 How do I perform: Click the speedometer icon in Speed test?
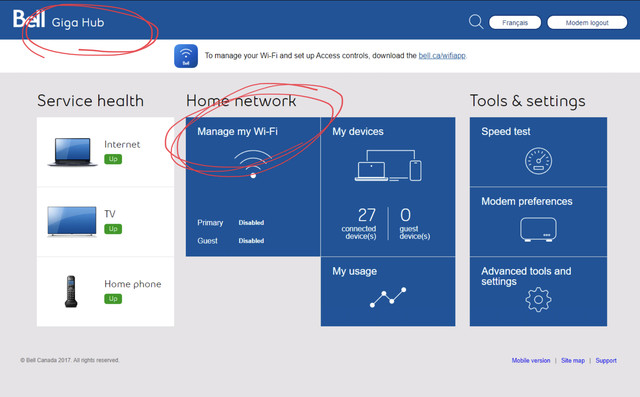(x=538, y=161)
